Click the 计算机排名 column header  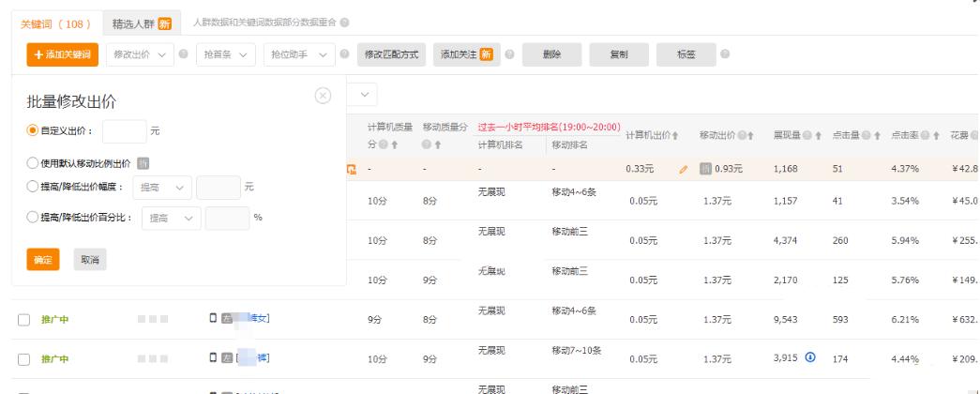[500, 145]
